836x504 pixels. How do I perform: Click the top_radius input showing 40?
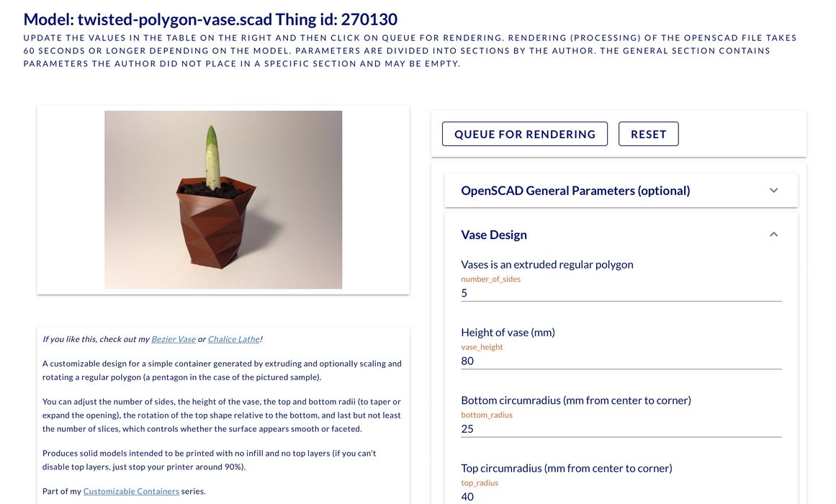(x=621, y=496)
